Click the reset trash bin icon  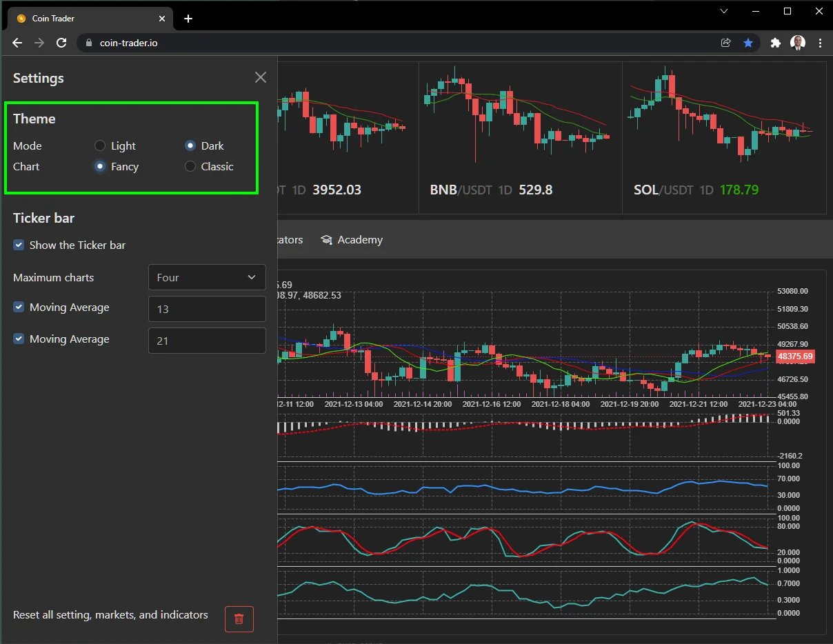(x=239, y=619)
